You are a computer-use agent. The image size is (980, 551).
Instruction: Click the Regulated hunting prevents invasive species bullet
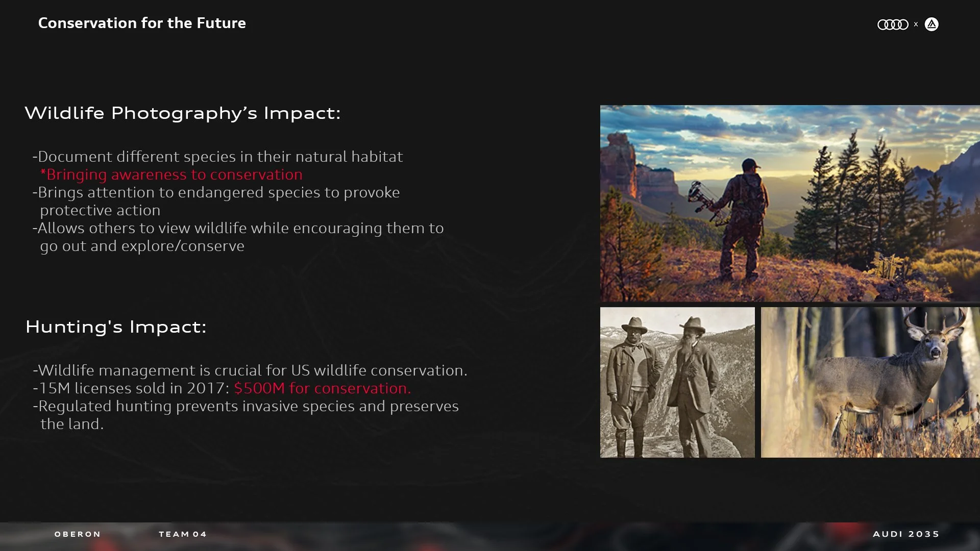[x=246, y=406]
